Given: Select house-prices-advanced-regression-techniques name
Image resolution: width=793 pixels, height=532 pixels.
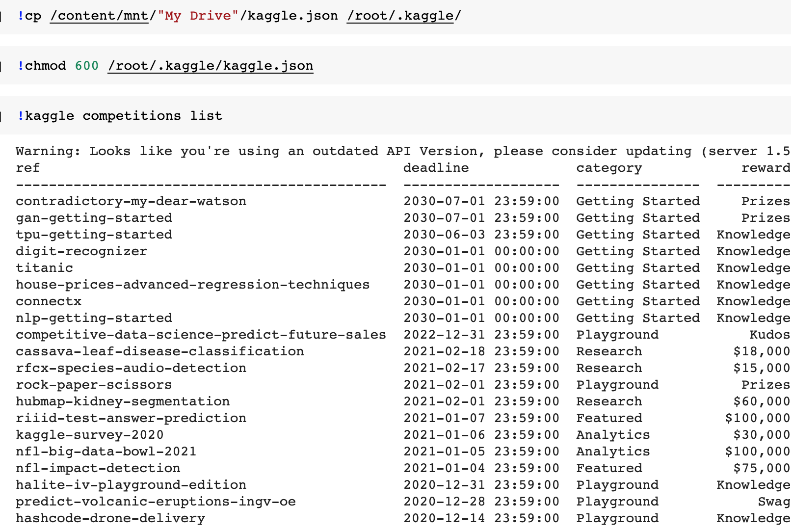Looking at the screenshot, I should pyautogui.click(x=193, y=285).
